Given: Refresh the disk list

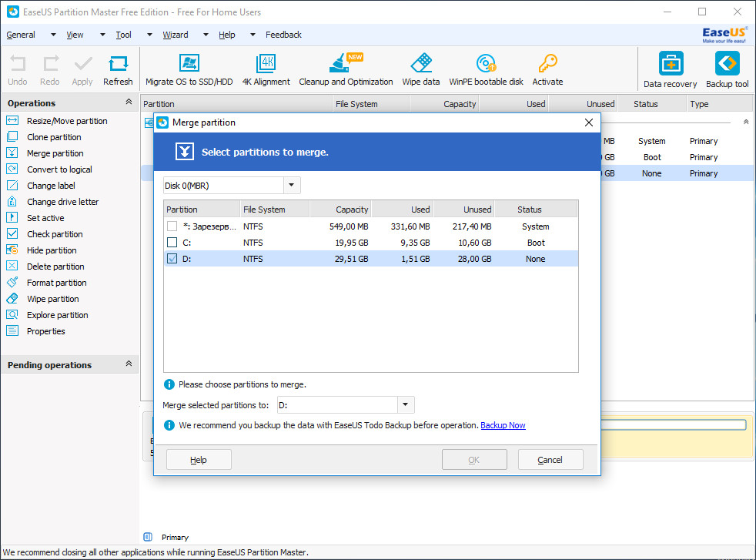Looking at the screenshot, I should coord(118,70).
